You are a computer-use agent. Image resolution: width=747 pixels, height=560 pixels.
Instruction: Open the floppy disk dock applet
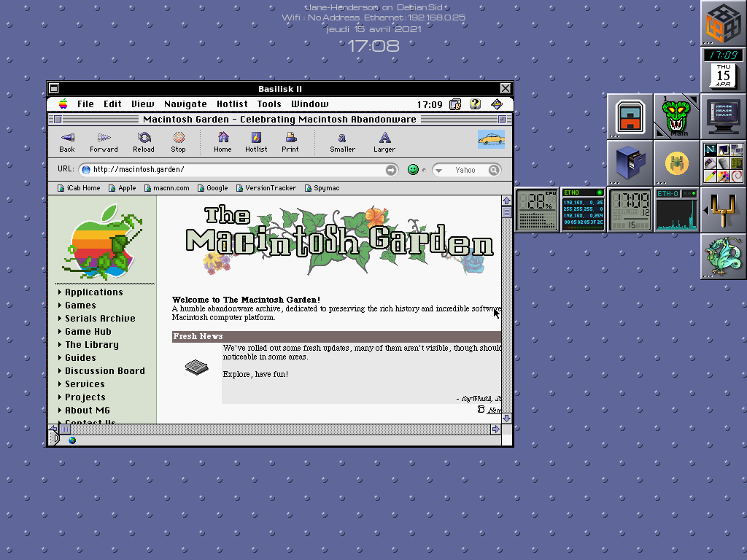pyautogui.click(x=630, y=117)
